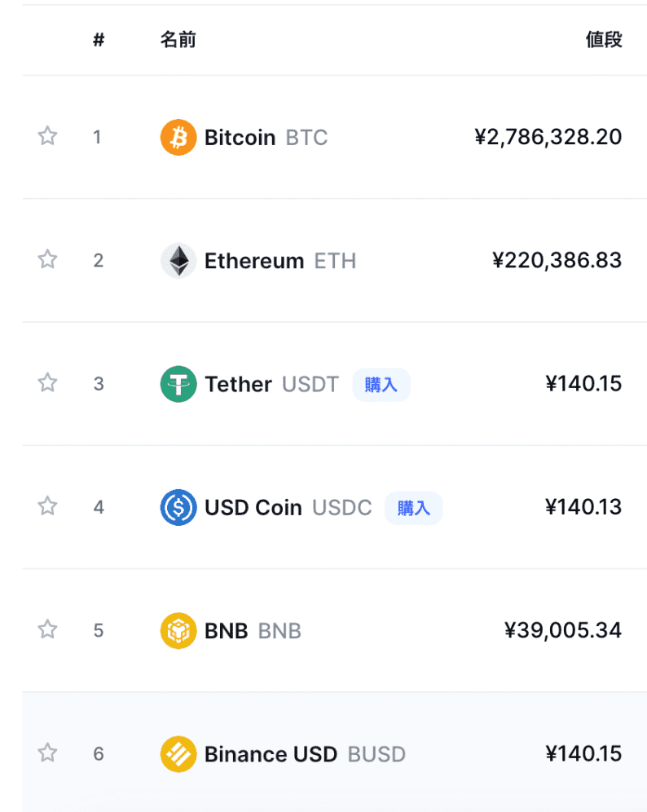Sort by the 名前 column header
This screenshot has width=647, height=812.
(x=178, y=39)
